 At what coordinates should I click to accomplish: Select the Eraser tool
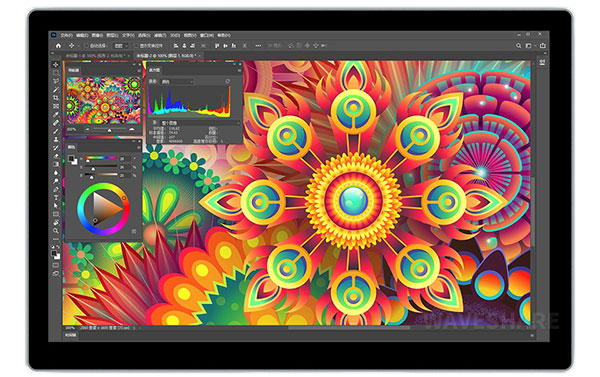[x=56, y=156]
